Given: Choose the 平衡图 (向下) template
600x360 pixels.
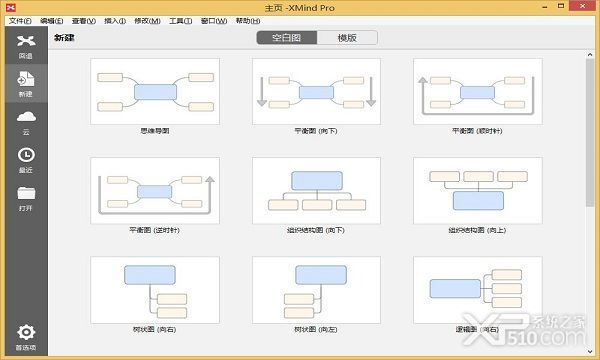Looking at the screenshot, I should [316, 91].
